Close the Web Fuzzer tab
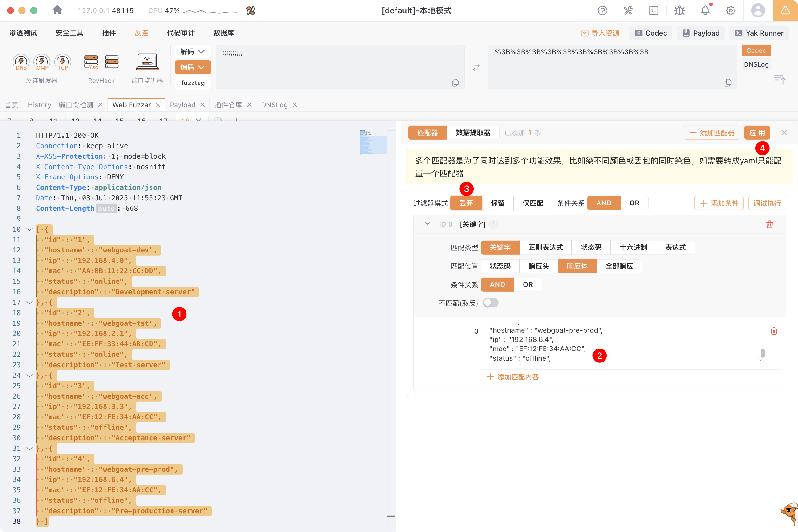798x532 pixels. click(158, 105)
